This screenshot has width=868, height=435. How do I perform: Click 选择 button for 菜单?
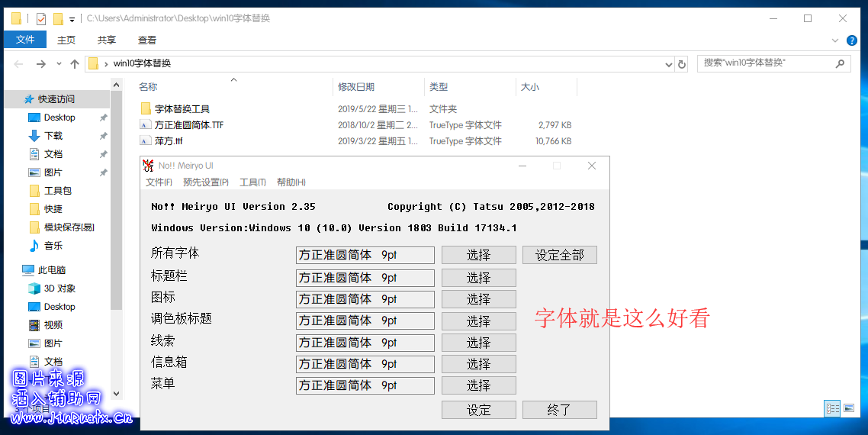tap(479, 385)
